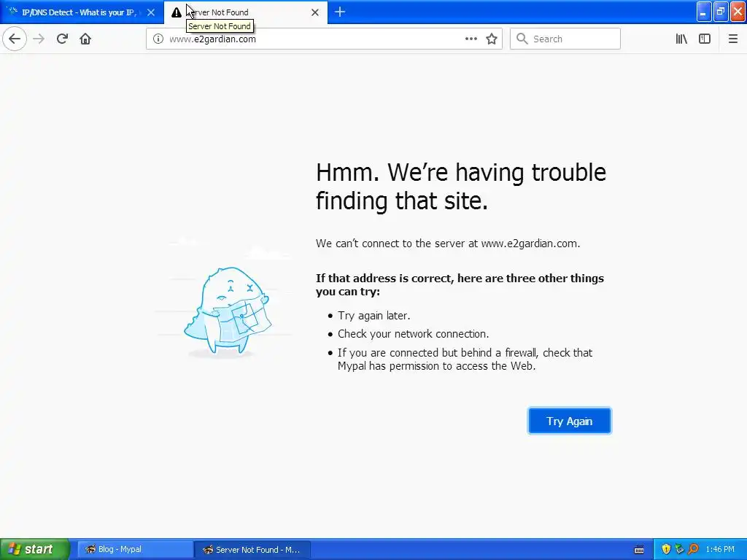The height and width of the screenshot is (560, 747).
Task: Click the network connection tray icon
Action: click(x=679, y=550)
